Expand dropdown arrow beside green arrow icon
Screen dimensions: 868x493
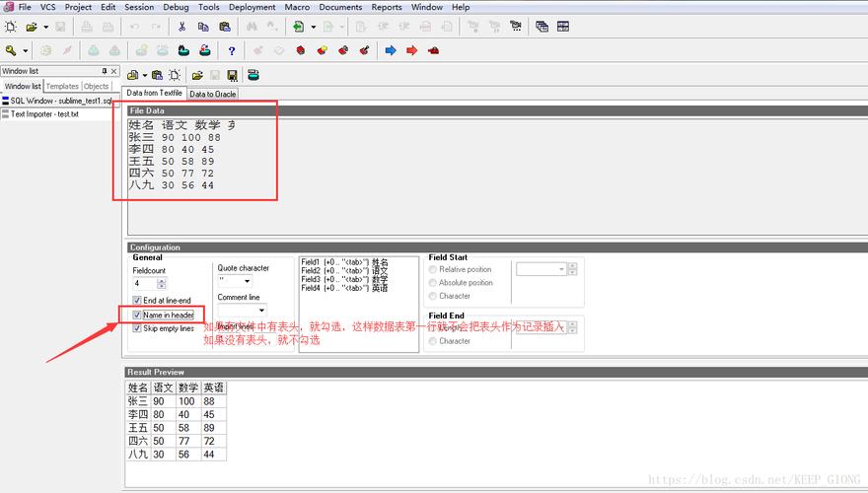point(314,27)
